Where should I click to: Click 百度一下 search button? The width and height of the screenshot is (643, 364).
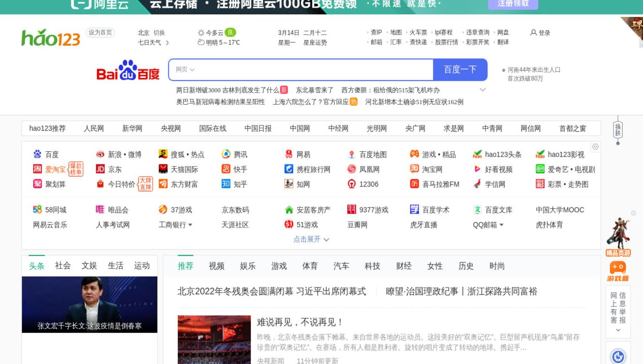pos(460,70)
